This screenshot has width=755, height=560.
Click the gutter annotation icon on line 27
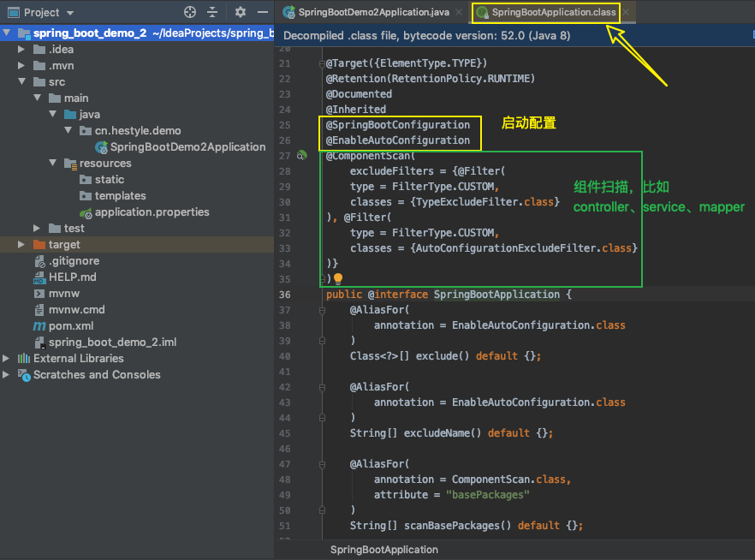coord(301,155)
